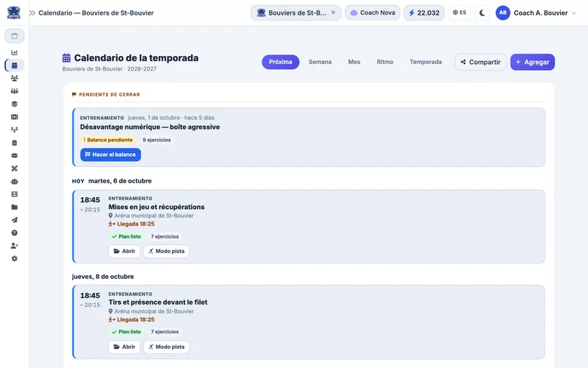Click the 9 ejercicios badge
This screenshot has width=588, height=368.
tap(157, 140)
